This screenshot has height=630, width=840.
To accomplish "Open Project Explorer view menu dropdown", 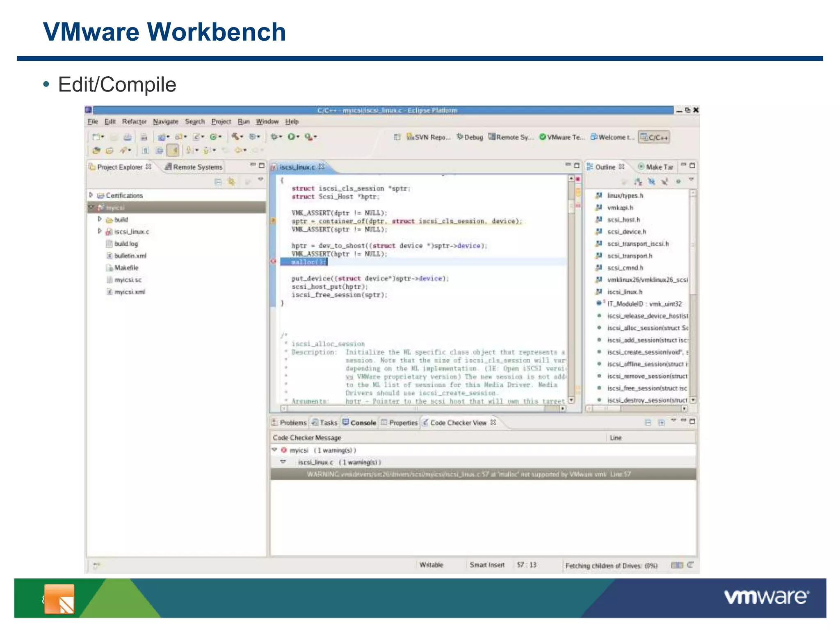I will 260,180.
